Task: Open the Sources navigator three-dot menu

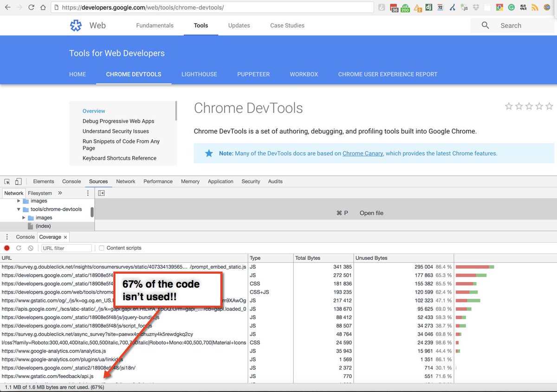Action: [88, 193]
